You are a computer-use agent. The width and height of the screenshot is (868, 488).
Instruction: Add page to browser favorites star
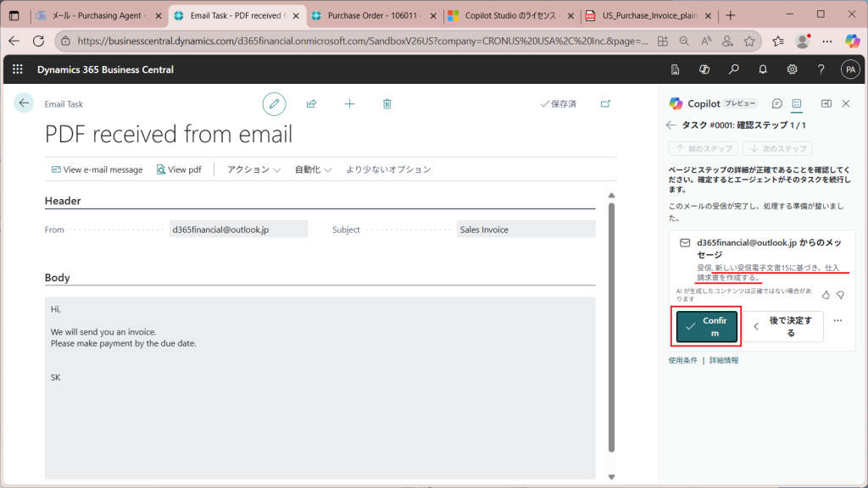pos(749,41)
